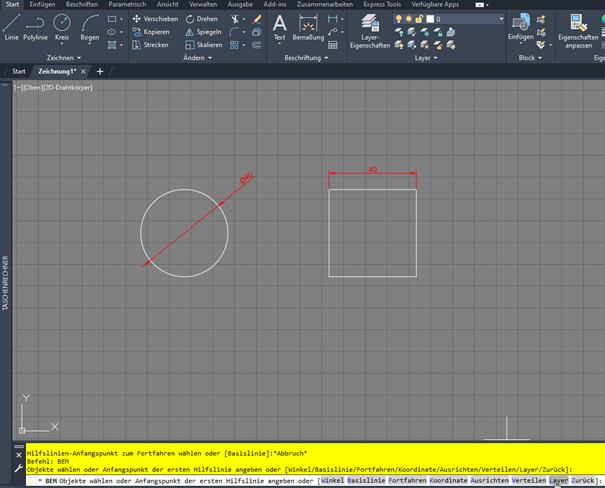605x488 pixels.
Task: Expand the Block panel
Action: (x=530, y=58)
